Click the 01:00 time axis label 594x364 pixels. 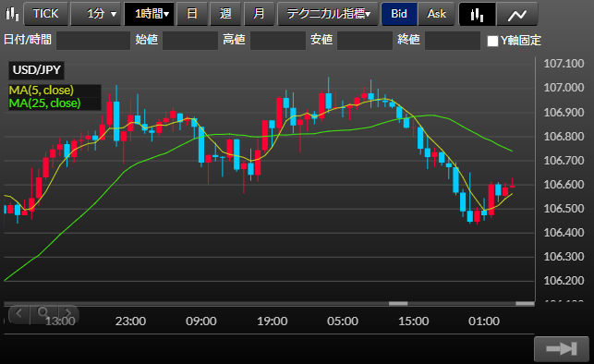tap(484, 322)
